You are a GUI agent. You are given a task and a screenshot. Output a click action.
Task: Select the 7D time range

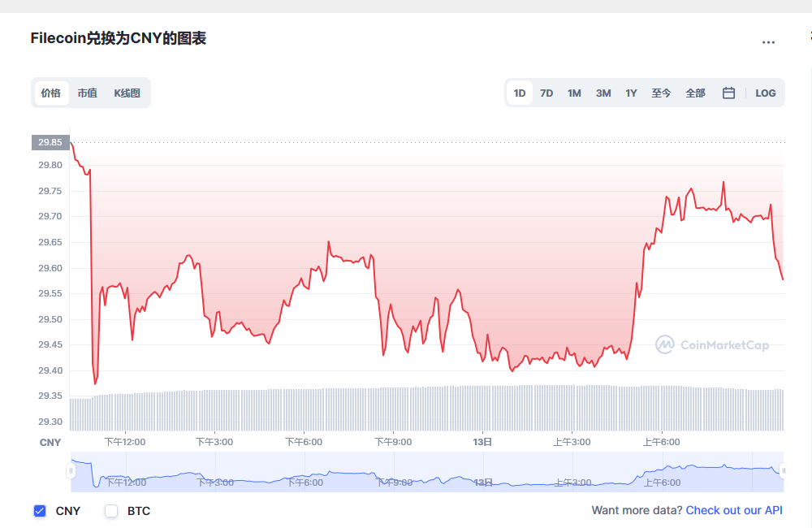click(546, 93)
